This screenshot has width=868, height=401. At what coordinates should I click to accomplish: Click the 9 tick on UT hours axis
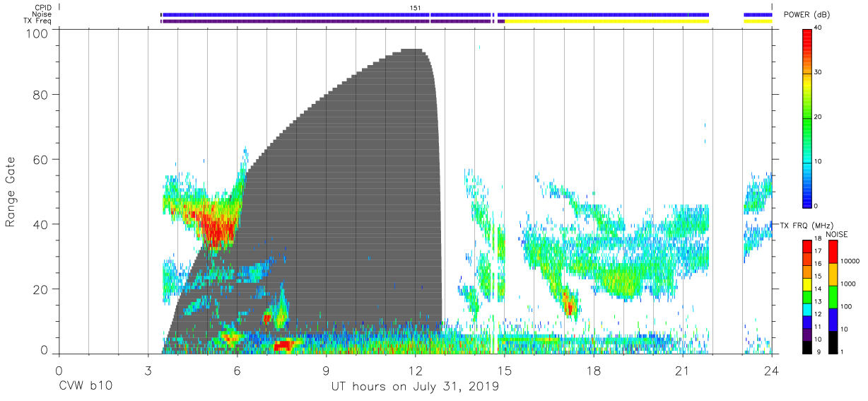(326, 369)
